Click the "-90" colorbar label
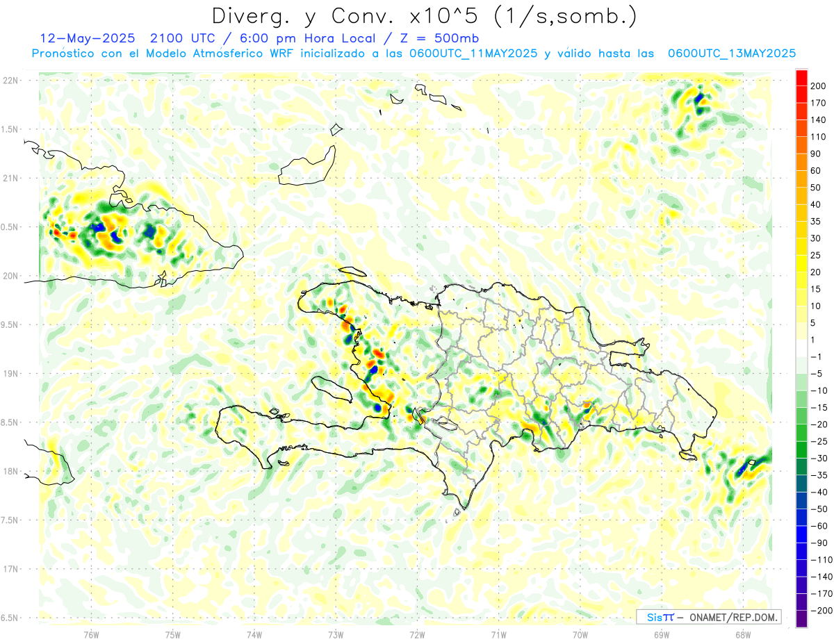The width and height of the screenshot is (834, 644). coord(820,543)
